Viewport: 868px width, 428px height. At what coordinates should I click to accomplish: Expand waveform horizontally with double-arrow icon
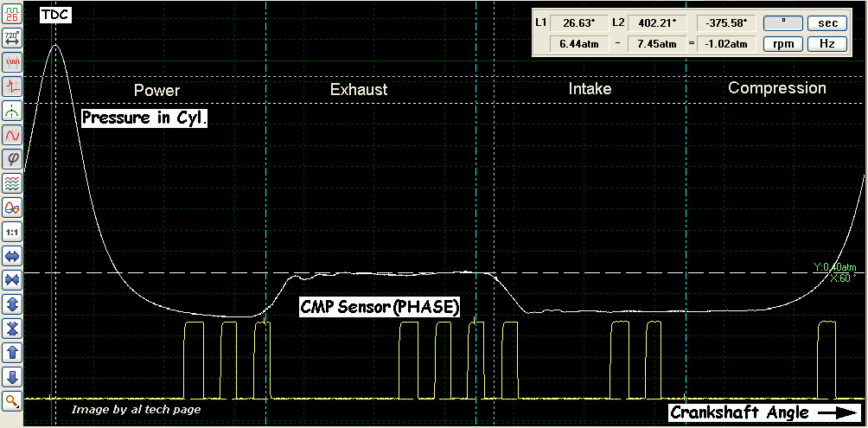(x=12, y=256)
